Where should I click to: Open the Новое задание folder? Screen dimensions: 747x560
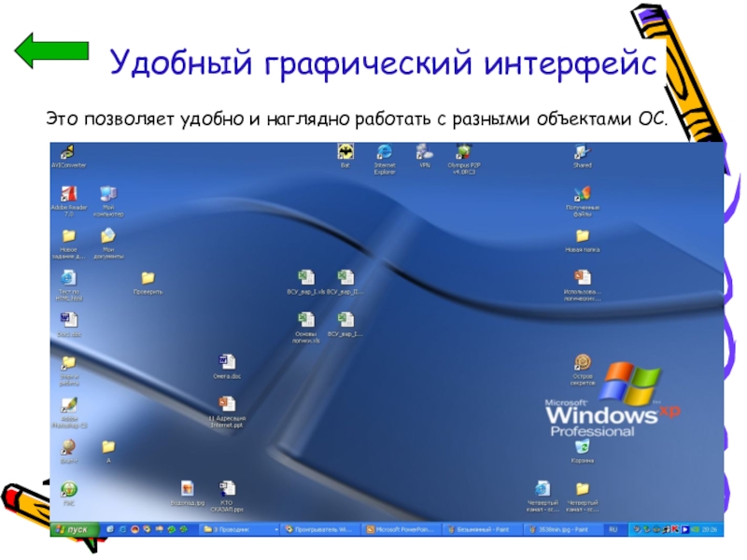(x=68, y=243)
